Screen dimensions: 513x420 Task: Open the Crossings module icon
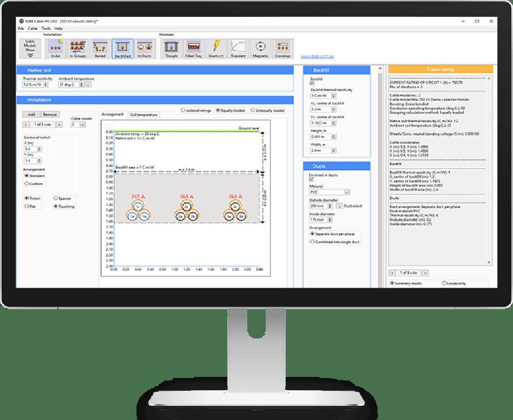283,48
